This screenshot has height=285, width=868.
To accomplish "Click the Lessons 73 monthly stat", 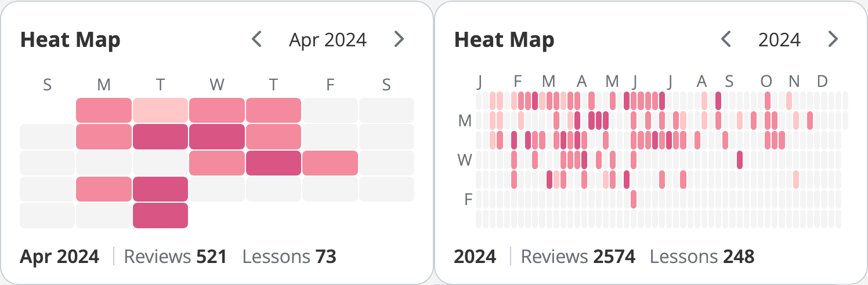I will pos(289,257).
